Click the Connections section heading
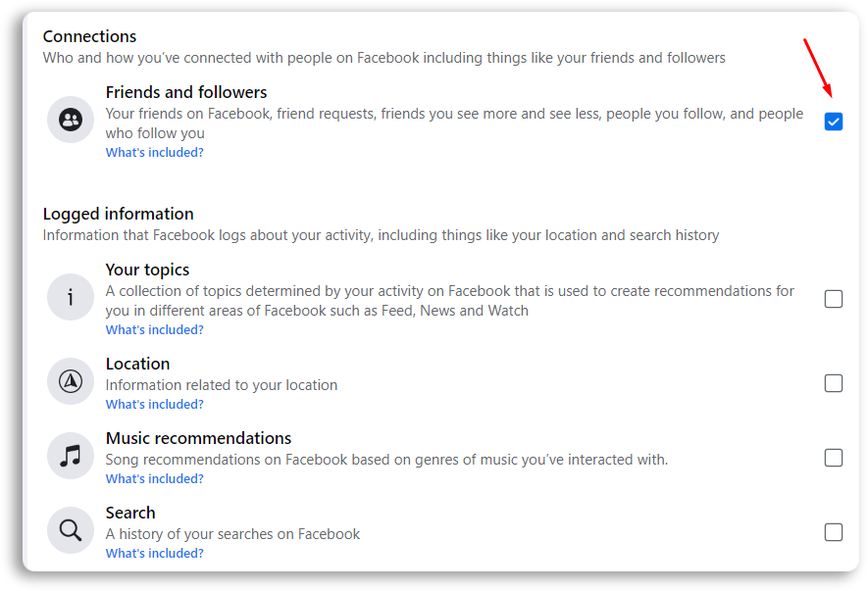 tap(89, 36)
